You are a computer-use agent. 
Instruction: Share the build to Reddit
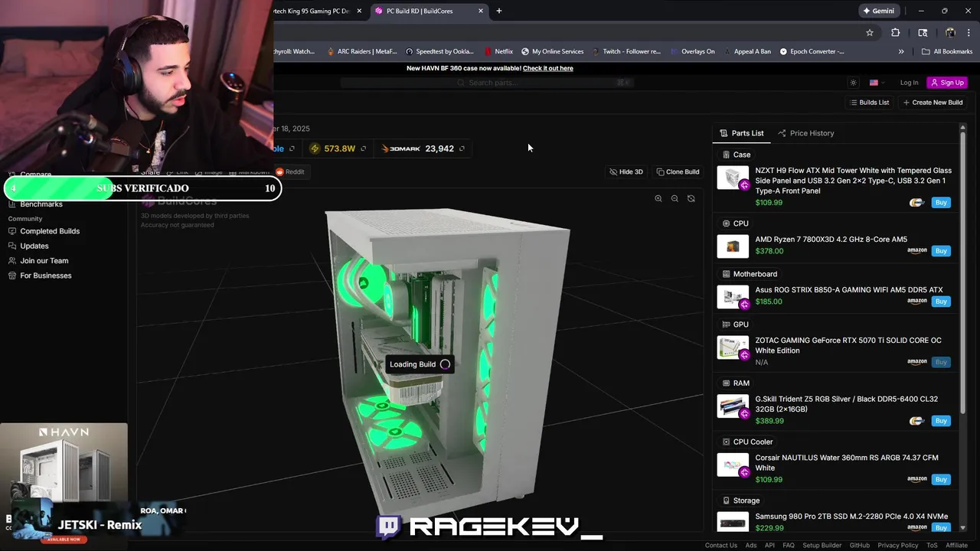(290, 172)
